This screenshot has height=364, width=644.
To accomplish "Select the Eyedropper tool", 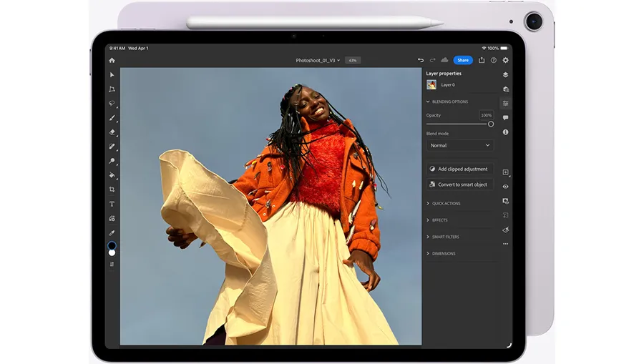I will (x=112, y=232).
